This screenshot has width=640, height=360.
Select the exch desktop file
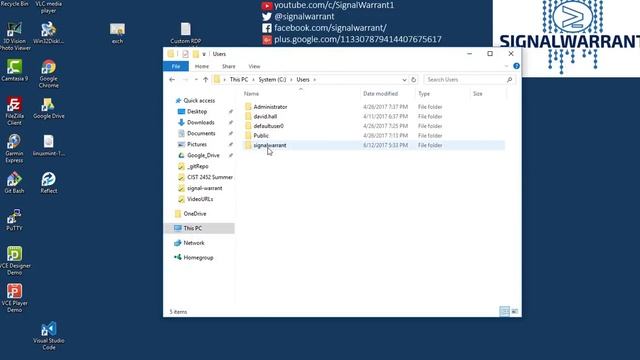117,33
